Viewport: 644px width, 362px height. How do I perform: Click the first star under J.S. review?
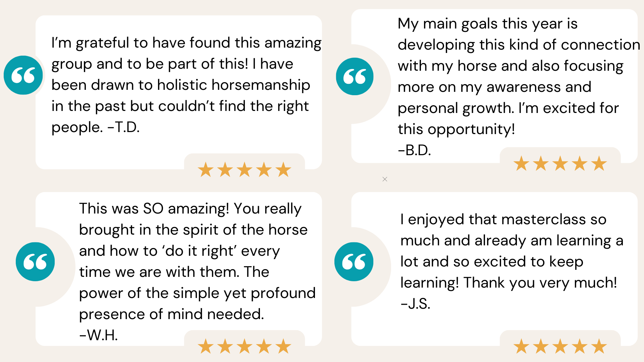(521, 346)
